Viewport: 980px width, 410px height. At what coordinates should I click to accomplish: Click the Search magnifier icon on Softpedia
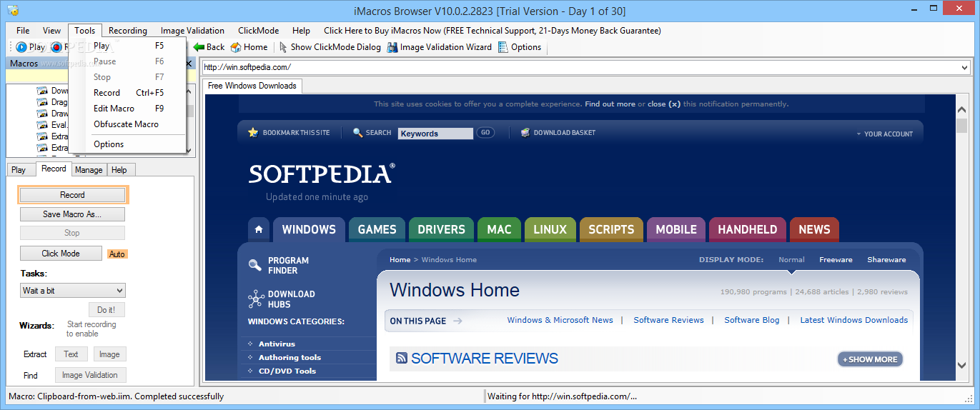tap(358, 133)
